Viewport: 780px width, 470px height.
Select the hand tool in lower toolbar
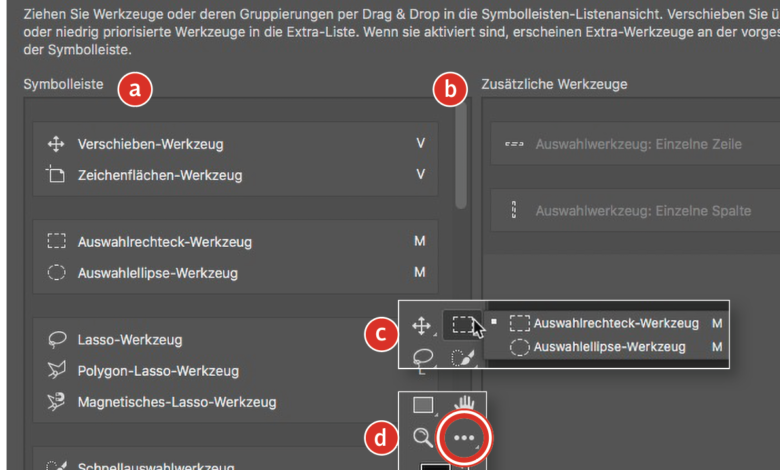pyautogui.click(x=464, y=404)
